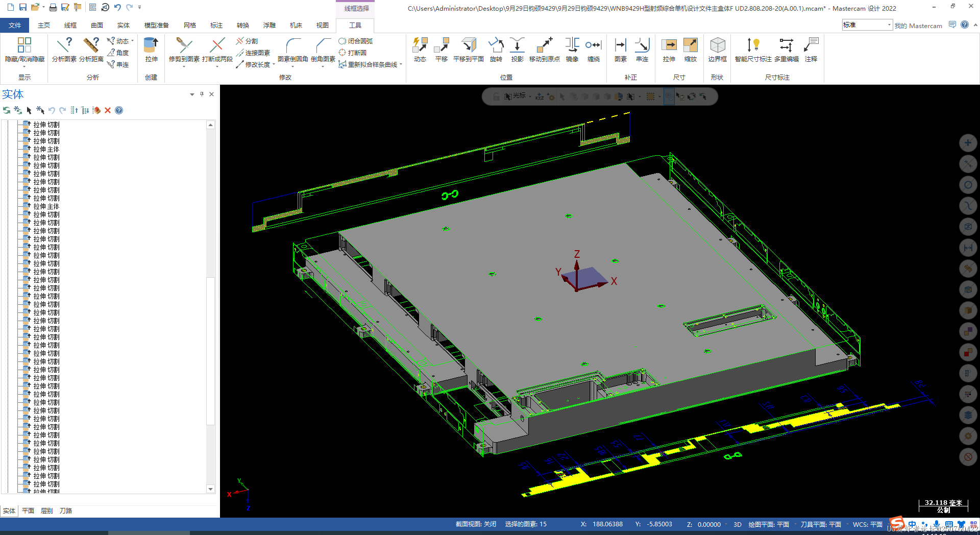980x535 pixels.
Task: Select the 投影 project tool
Action: pos(518,50)
